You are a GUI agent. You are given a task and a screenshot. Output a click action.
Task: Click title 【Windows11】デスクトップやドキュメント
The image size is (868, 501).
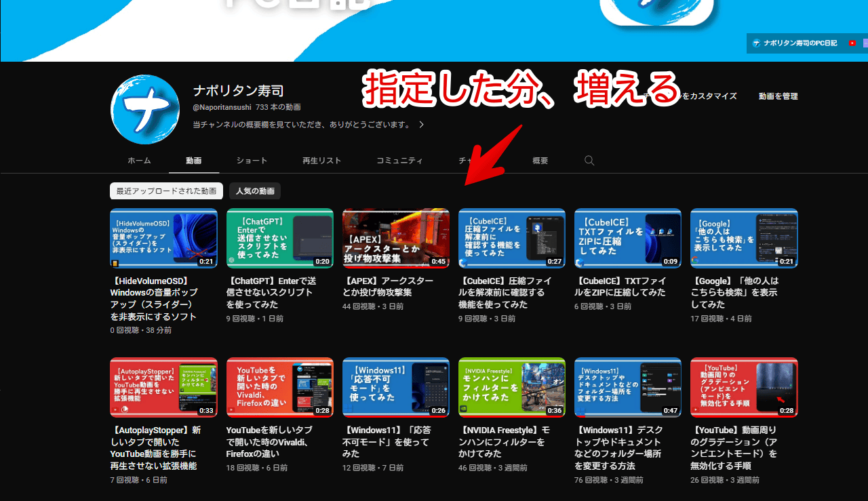tap(618, 447)
